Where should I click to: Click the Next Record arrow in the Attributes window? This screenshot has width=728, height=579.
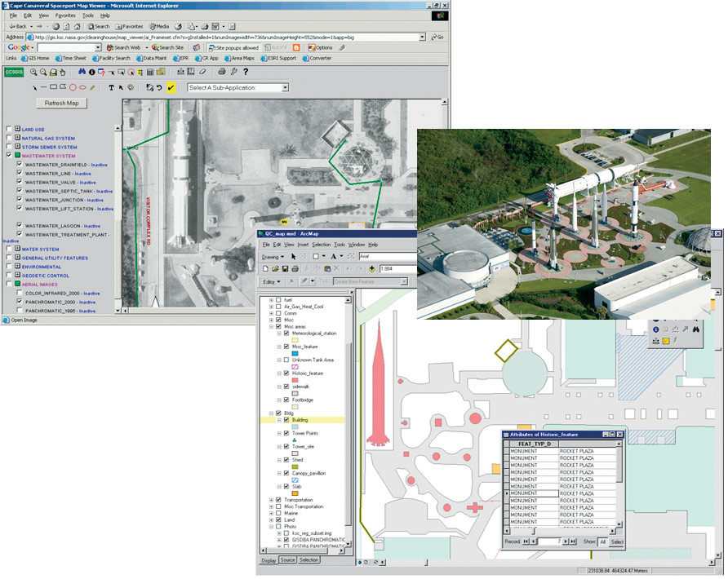point(566,541)
